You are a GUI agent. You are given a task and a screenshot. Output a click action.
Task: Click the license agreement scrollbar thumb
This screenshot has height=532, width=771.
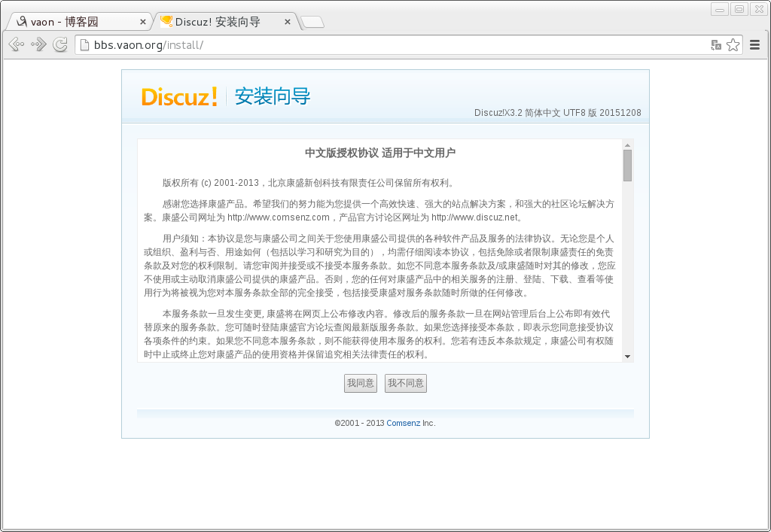tap(627, 166)
